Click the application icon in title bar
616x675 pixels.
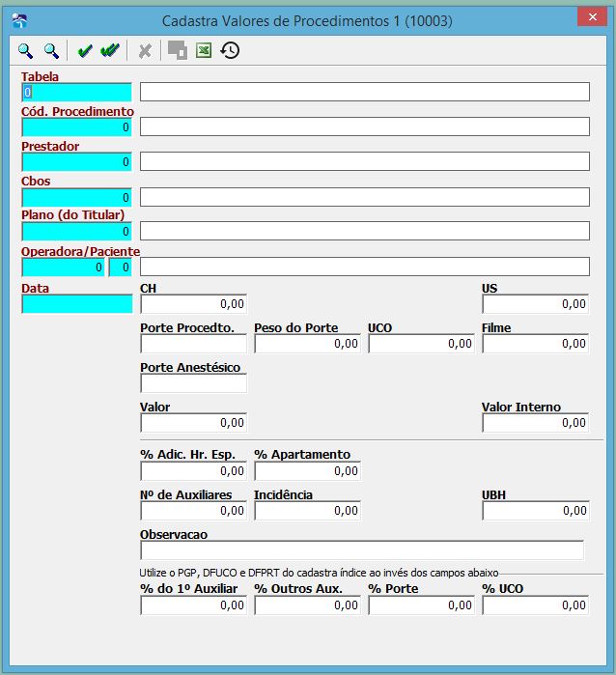tap(20, 20)
